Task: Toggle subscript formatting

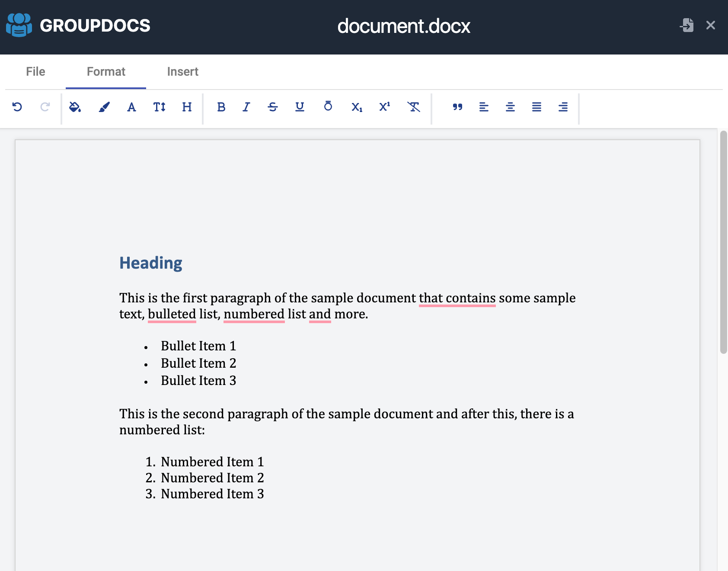Action: point(356,108)
